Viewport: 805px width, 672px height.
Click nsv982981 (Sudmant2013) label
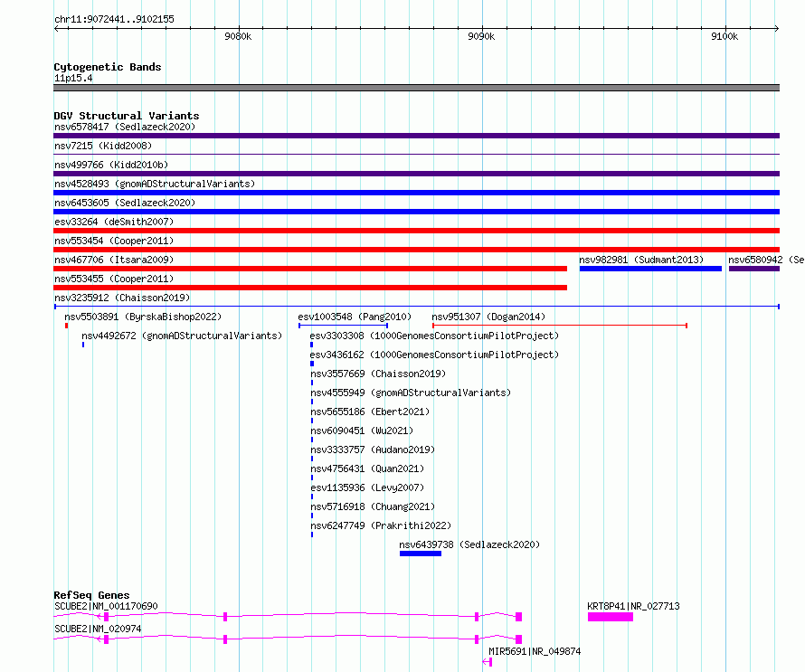point(641,260)
